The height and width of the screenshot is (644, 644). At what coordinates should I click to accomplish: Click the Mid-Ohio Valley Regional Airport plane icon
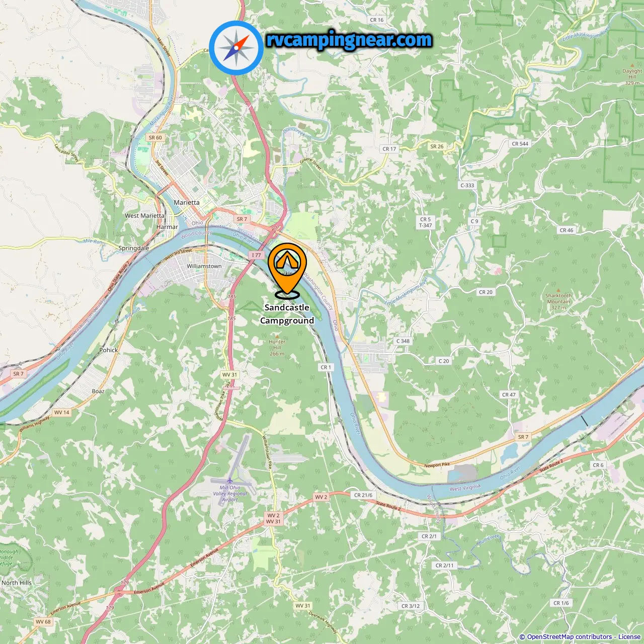pyautogui.click(x=229, y=480)
